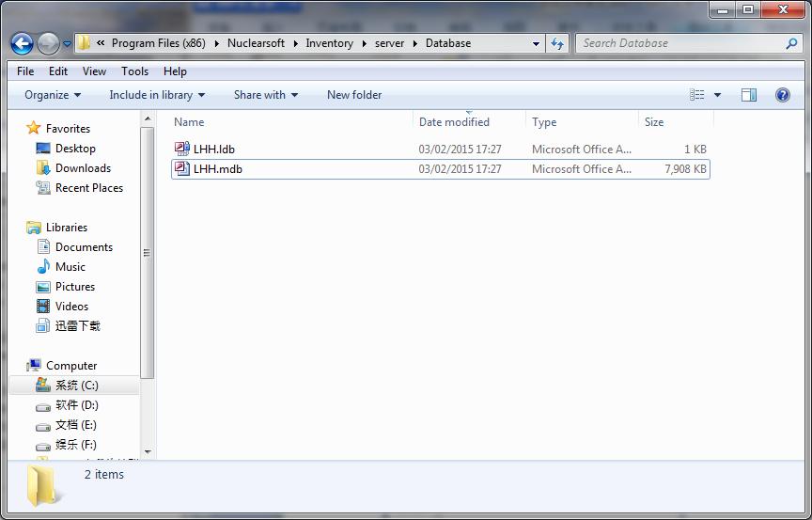The width and height of the screenshot is (812, 520).
Task: Open the Include in library dropdown
Action: [157, 95]
